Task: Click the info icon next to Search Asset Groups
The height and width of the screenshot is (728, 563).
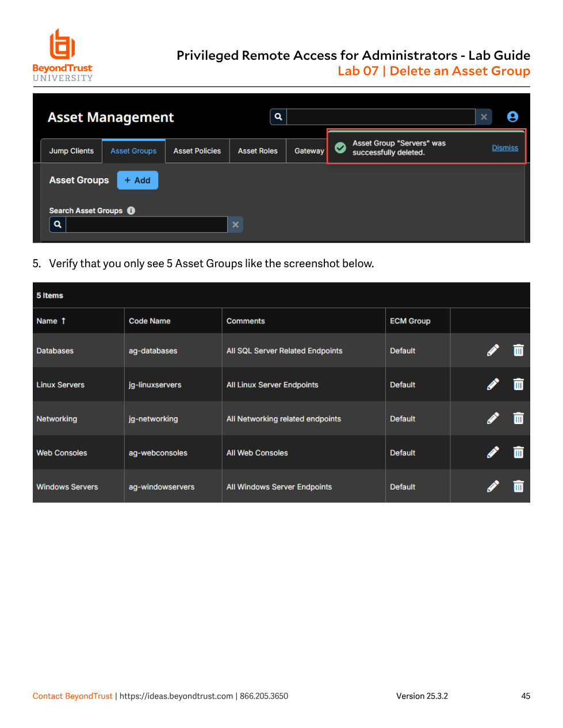Action: [x=131, y=210]
